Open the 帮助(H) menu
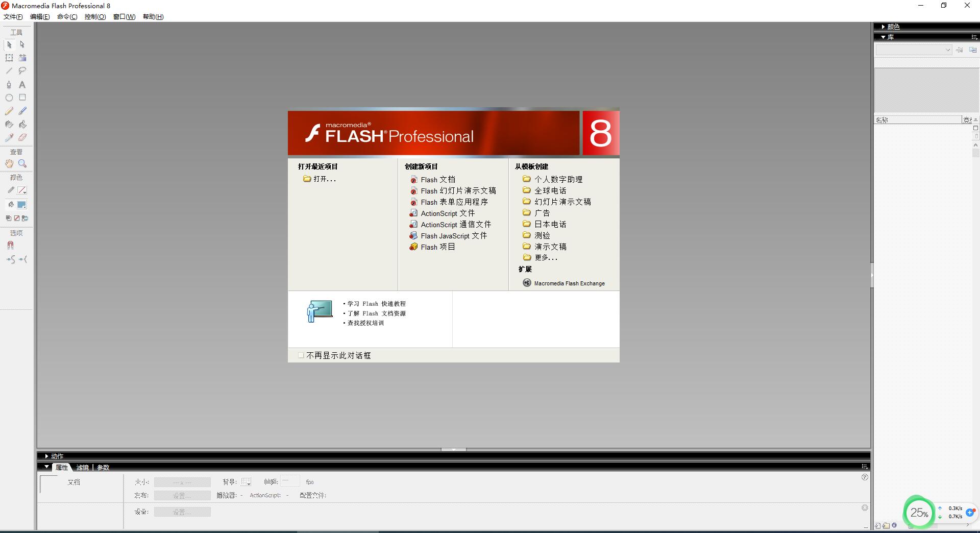Image resolution: width=980 pixels, height=533 pixels. [x=153, y=17]
